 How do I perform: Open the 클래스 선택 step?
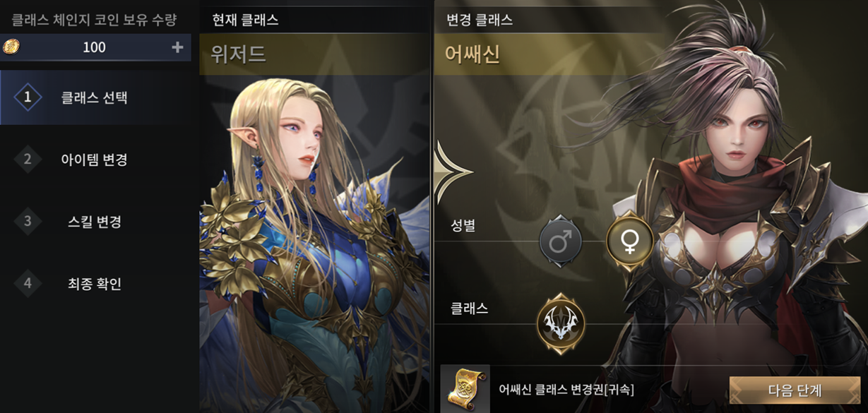pyautogui.click(x=95, y=97)
